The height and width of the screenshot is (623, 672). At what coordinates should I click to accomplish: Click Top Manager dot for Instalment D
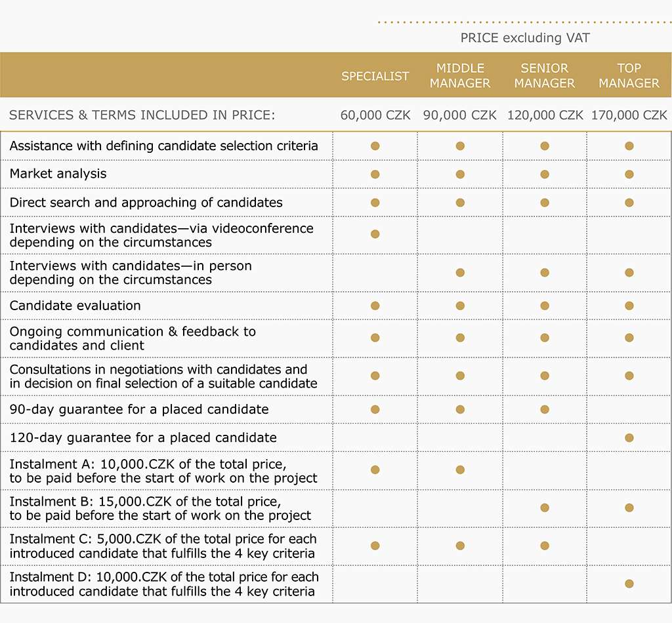pyautogui.click(x=629, y=584)
